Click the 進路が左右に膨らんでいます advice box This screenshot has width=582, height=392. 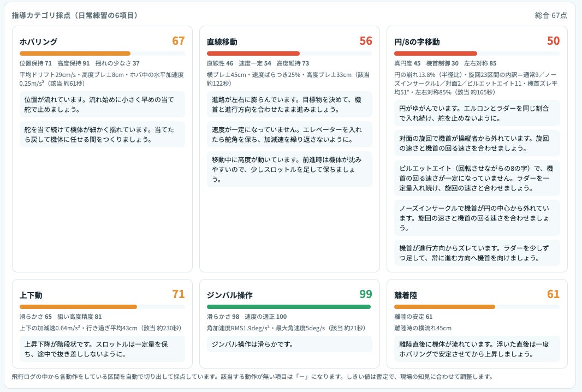(289, 104)
